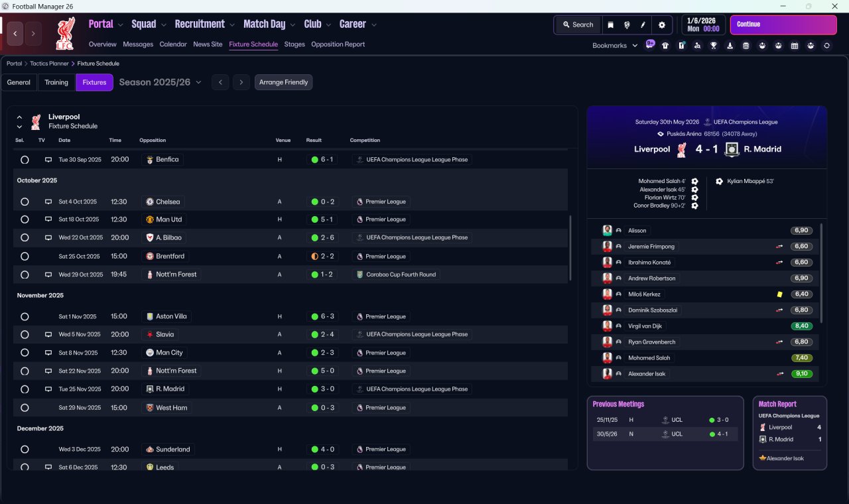Screen dimensions: 849x504
Task: Click R. Madrid crest in match header
Action: [x=732, y=149]
